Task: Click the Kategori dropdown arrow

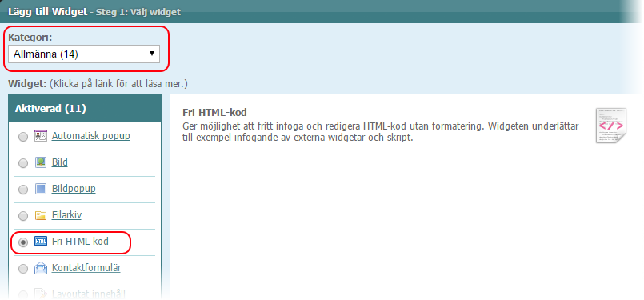Action: coord(151,54)
